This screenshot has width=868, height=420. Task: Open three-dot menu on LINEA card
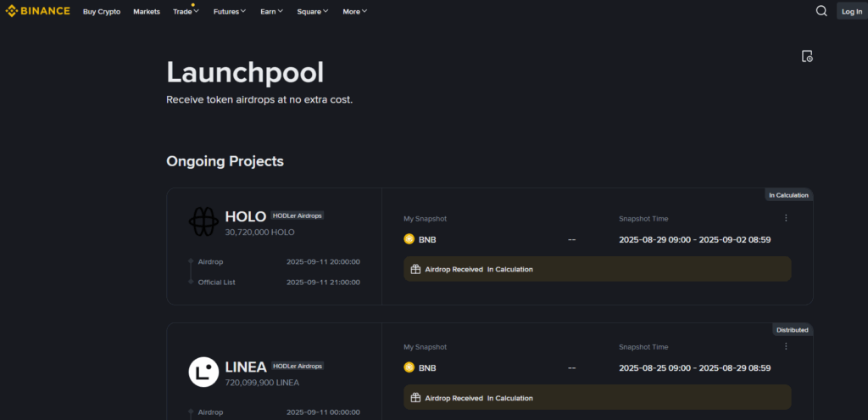(786, 346)
